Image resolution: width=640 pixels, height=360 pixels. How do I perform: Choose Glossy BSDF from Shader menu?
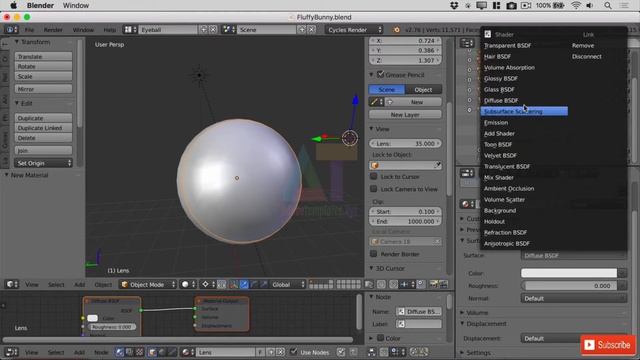501,78
